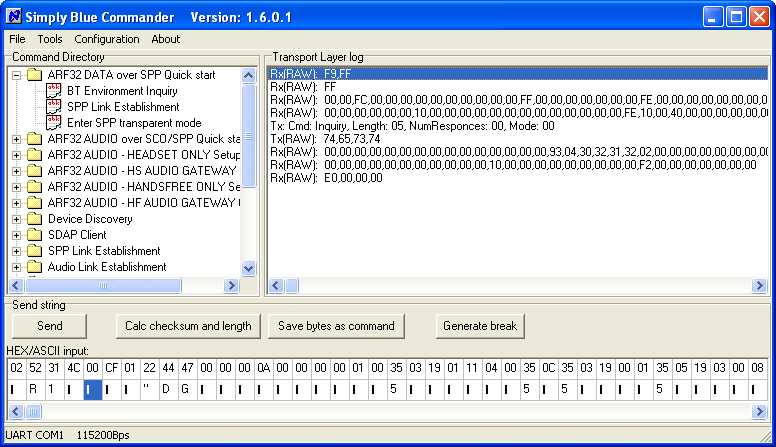Select the log line 'Rx(RAW): E0,00,00,00'

pos(326,178)
